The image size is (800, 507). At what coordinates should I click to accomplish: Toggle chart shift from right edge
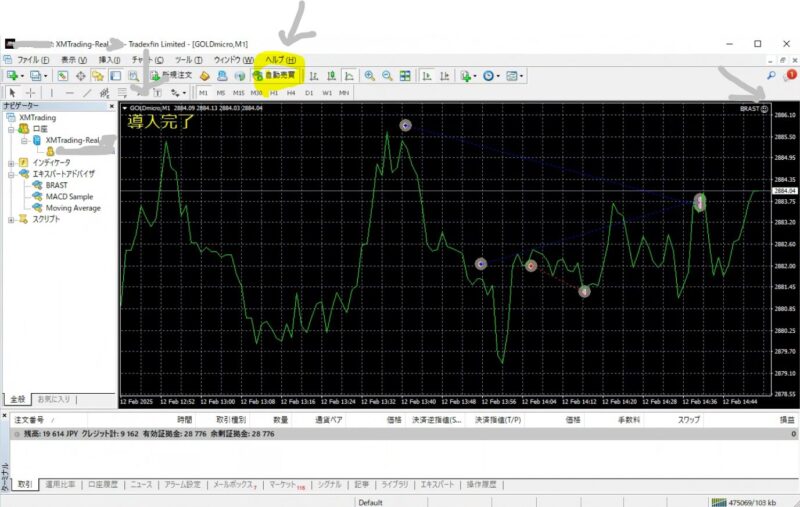click(445, 76)
